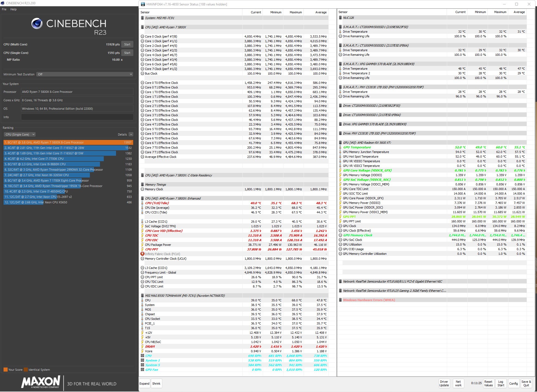Click the lightning icon next to CPU PPT
The height and width of the screenshot is (392, 537).
coord(142,249)
